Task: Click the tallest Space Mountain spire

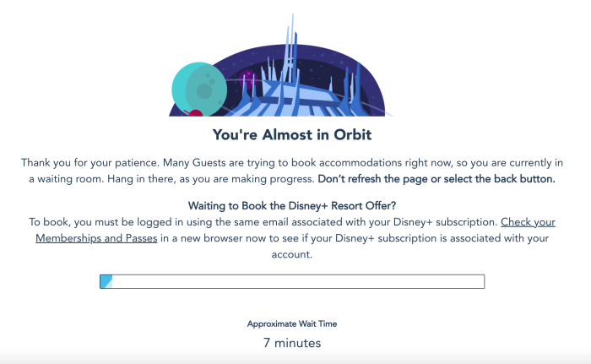Action: coord(291,48)
